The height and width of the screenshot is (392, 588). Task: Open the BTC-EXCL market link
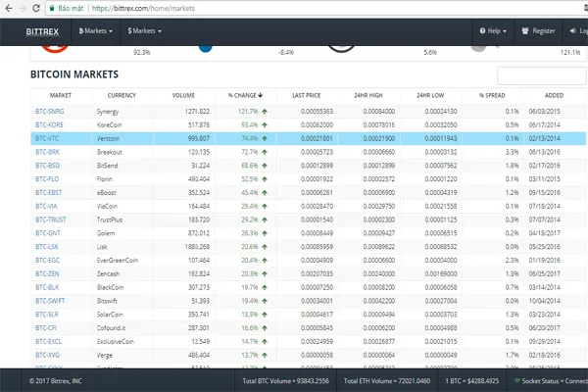coord(48,341)
